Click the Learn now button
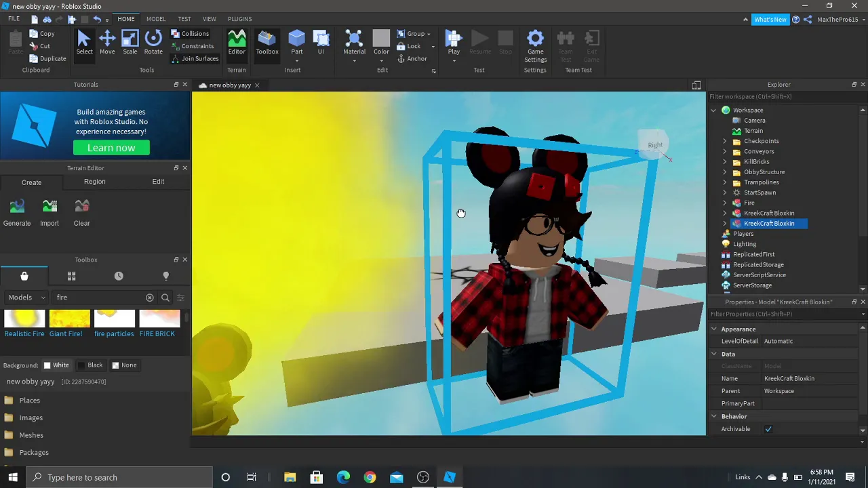Image resolution: width=868 pixels, height=488 pixels. tap(111, 148)
